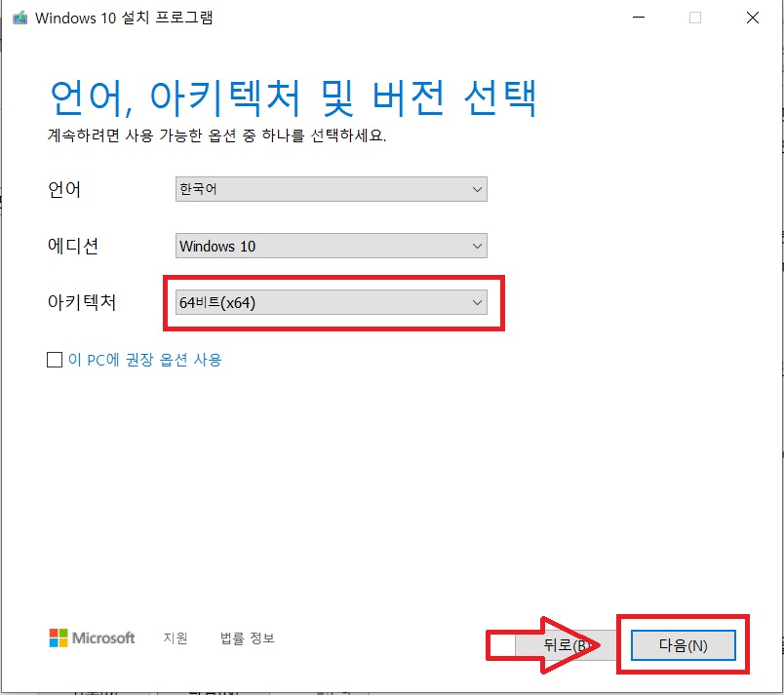Click the Microsoft logo
This screenshot has height=695, width=784.
point(92,638)
